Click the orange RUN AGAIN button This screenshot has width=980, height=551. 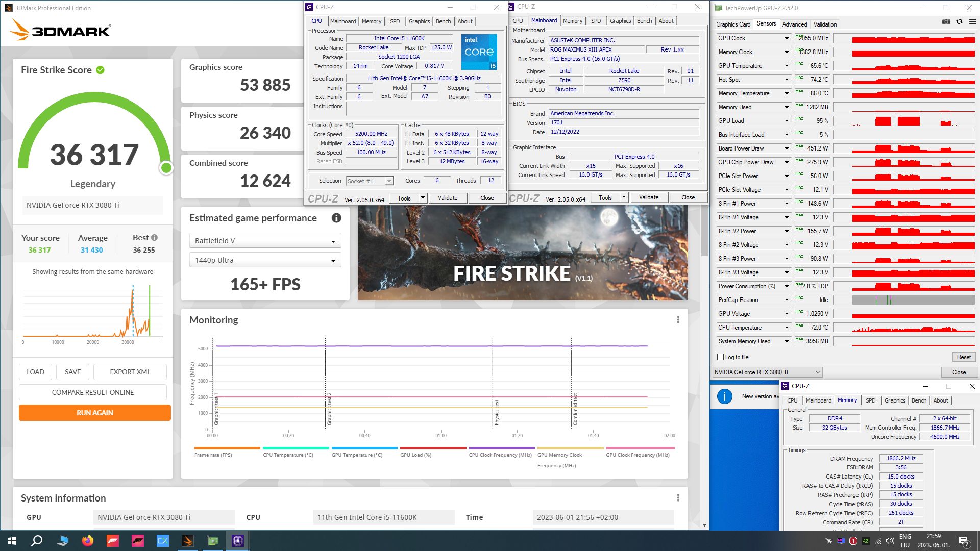point(95,413)
